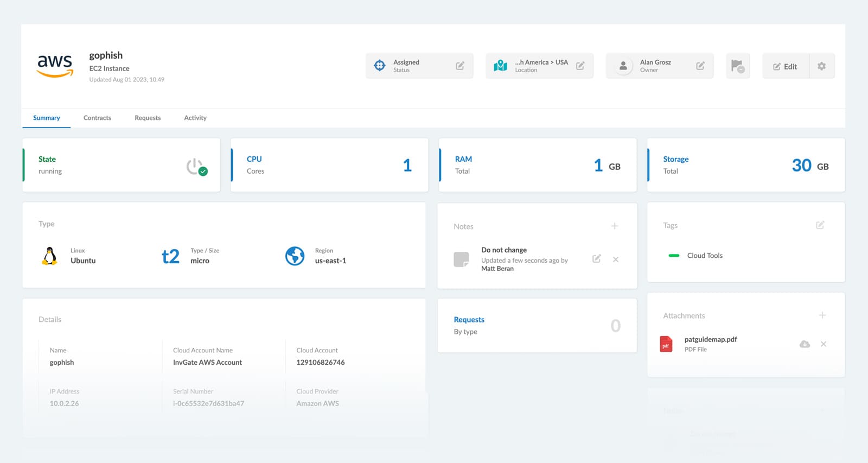
Task: Click the EC2 Instance subtitle
Action: pos(109,68)
